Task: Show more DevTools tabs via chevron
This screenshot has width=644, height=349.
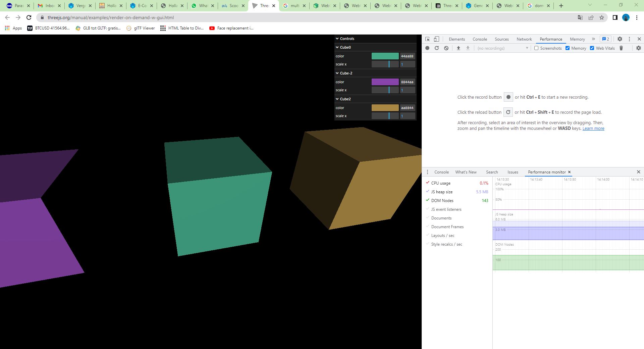Action: (593, 39)
